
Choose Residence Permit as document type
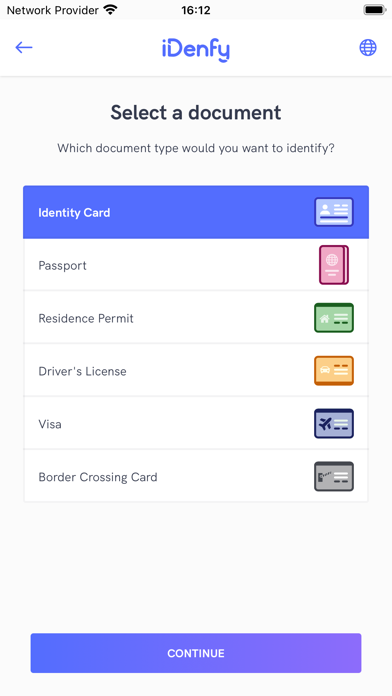pos(196,318)
